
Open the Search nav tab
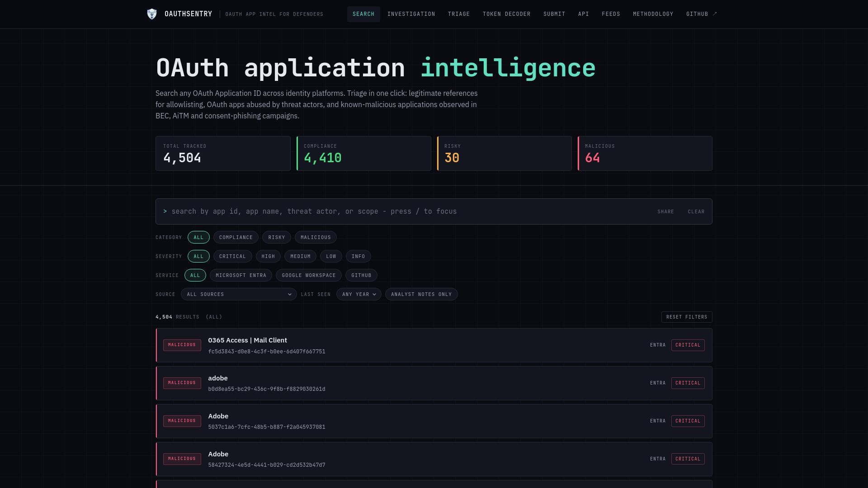[363, 14]
